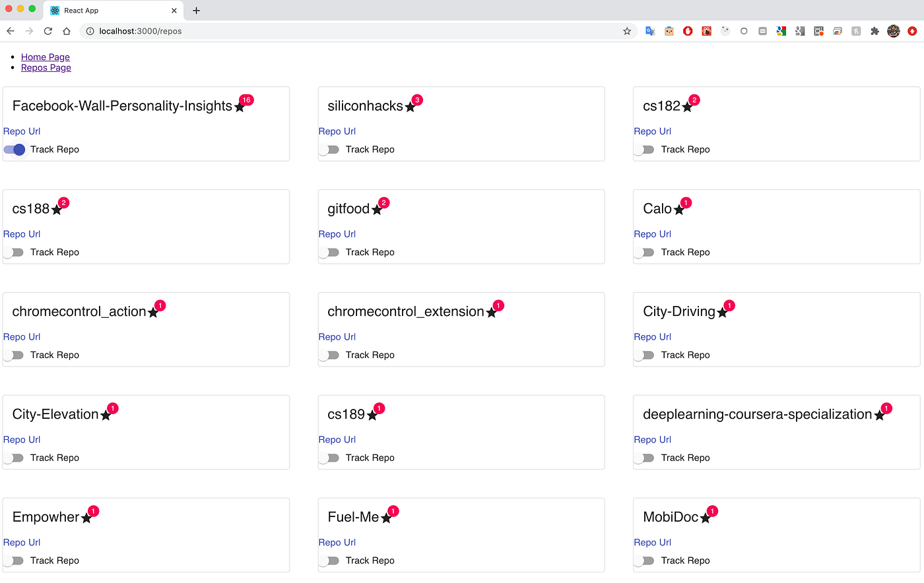
Task: Click the star badge on City-Driving
Action: (729, 305)
